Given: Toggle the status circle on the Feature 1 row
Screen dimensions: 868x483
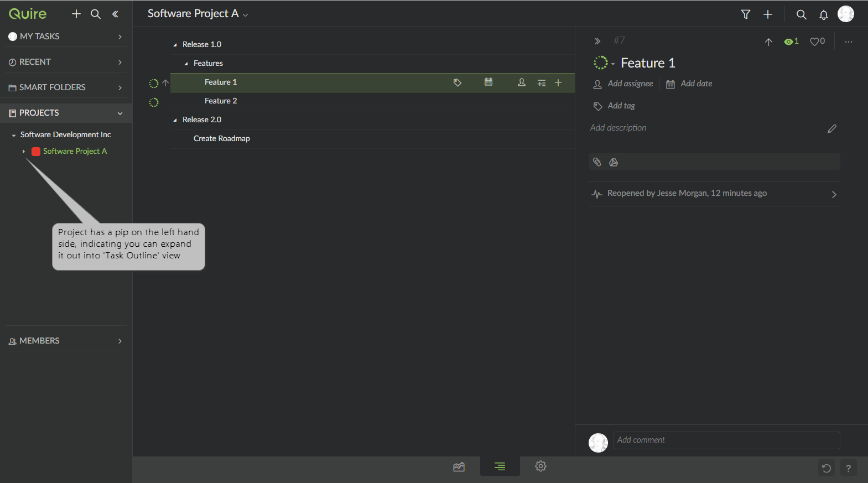Looking at the screenshot, I should [154, 84].
